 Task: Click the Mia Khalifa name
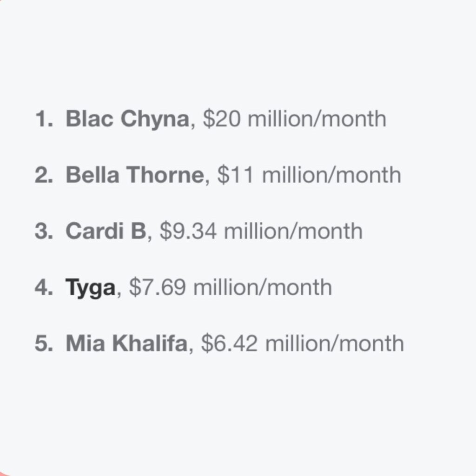126,344
